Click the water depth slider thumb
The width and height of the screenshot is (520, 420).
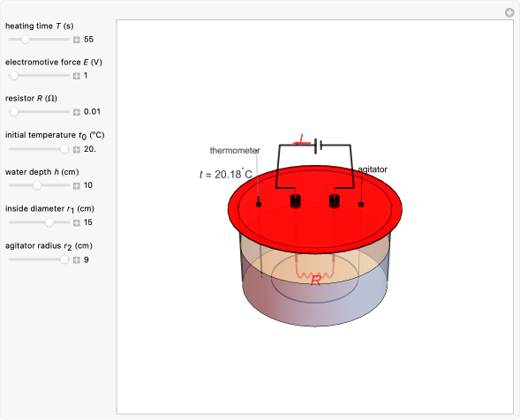click(x=37, y=185)
